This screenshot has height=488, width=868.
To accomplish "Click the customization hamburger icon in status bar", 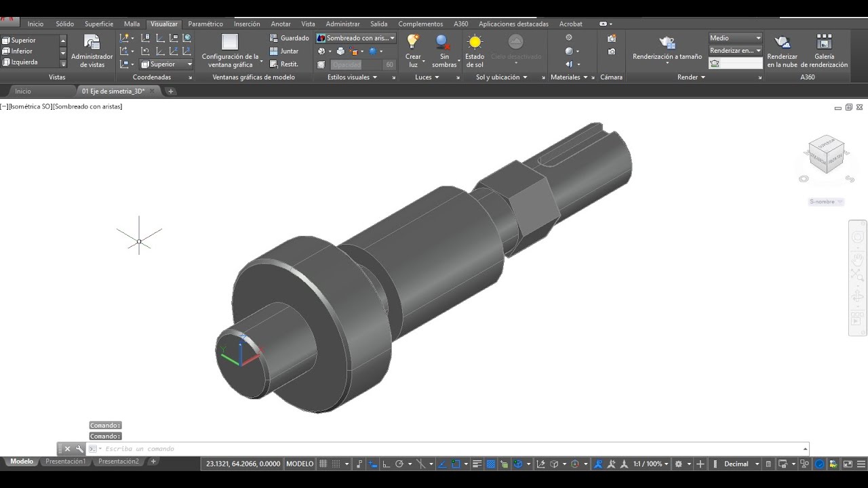I will (x=860, y=464).
